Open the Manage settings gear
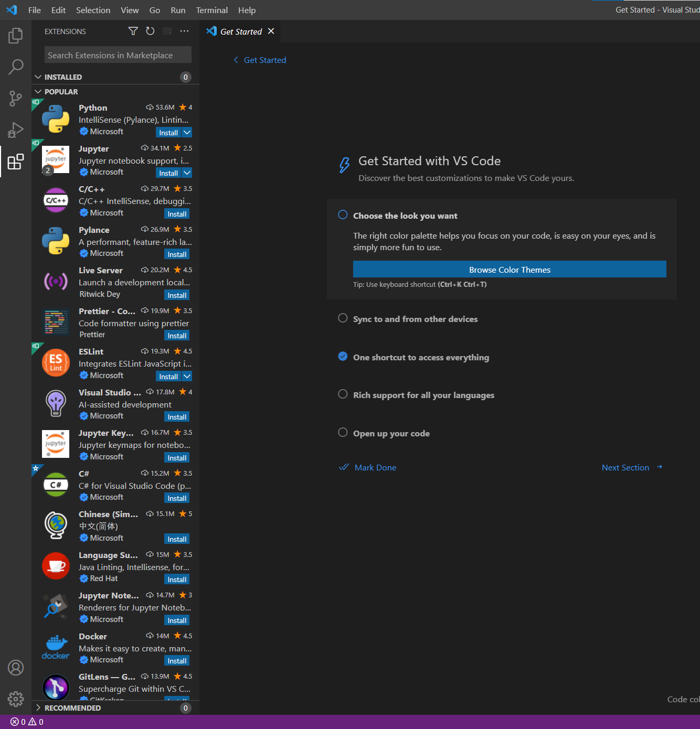The image size is (700, 729). (15, 699)
